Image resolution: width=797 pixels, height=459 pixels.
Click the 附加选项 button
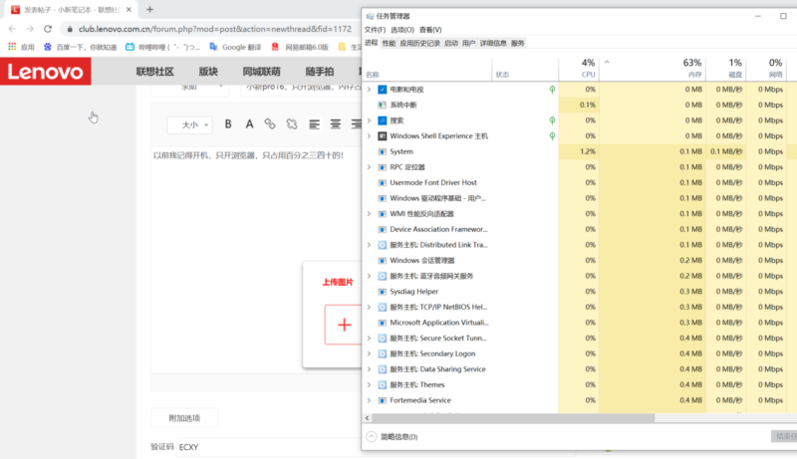coord(184,417)
